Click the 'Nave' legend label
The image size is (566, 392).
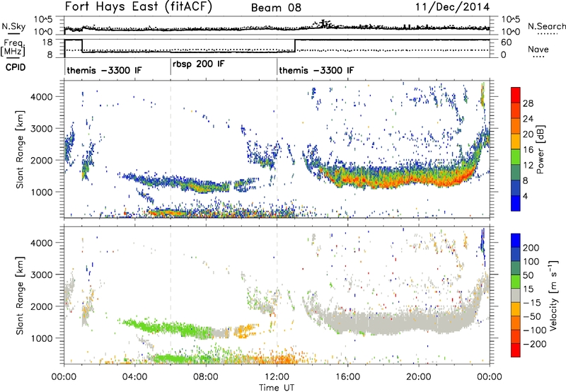pos(538,50)
